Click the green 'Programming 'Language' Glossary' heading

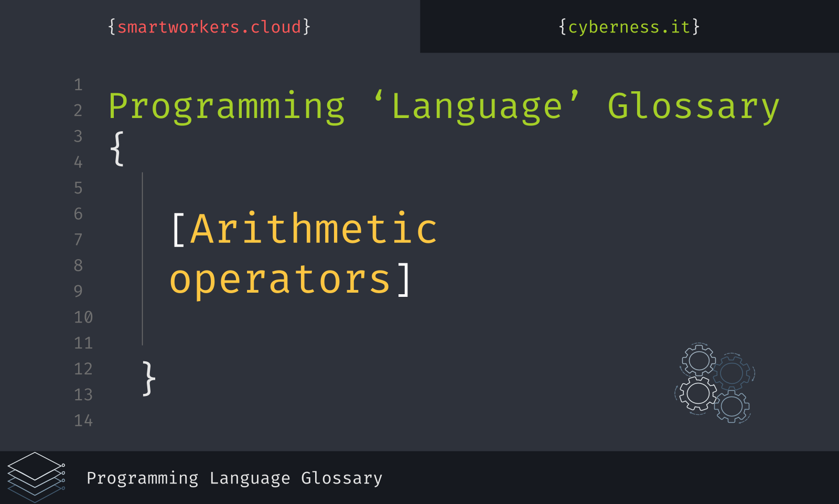[x=444, y=107]
